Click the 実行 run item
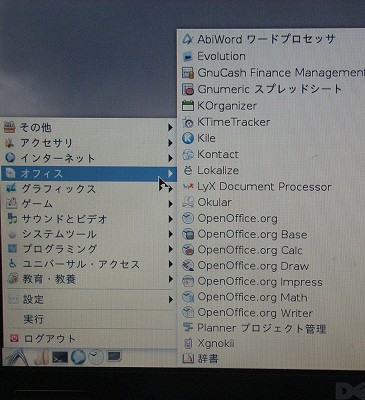This screenshot has height=400, width=365. [89, 319]
